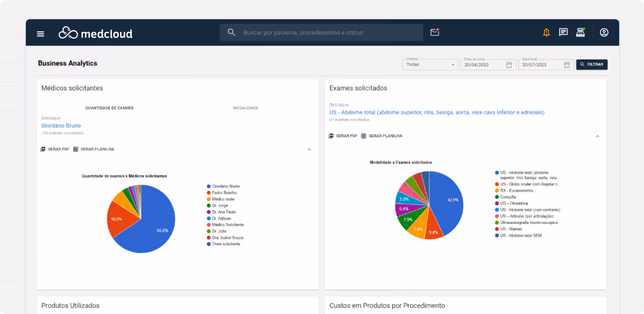Click the FILTRAR button
This screenshot has height=314, width=644.
pos(591,64)
